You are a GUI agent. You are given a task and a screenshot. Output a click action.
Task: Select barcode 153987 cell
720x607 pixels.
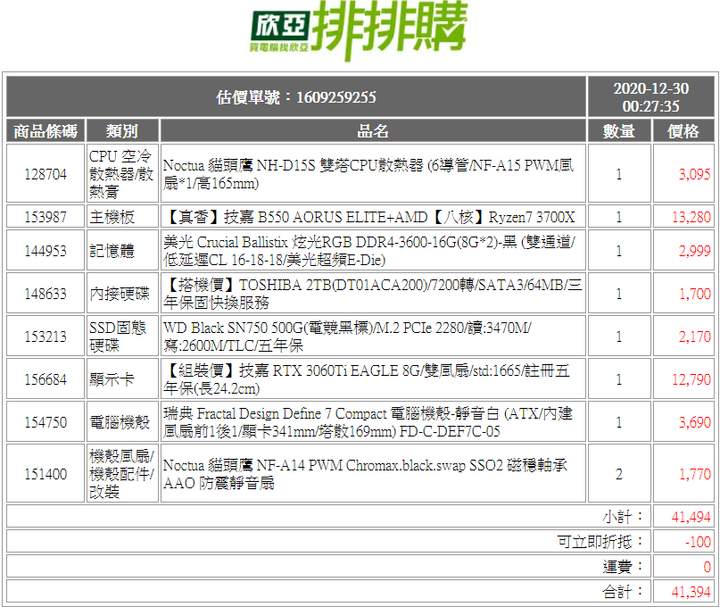[x=45, y=216]
